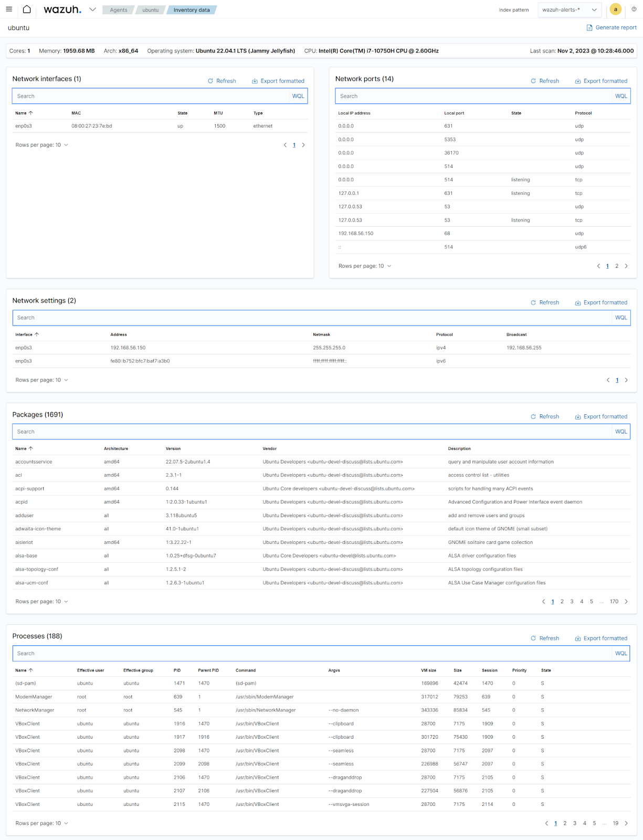Image resolution: width=643 pixels, height=840 pixels.
Task: Export formatted Packages data
Action: pos(602,416)
